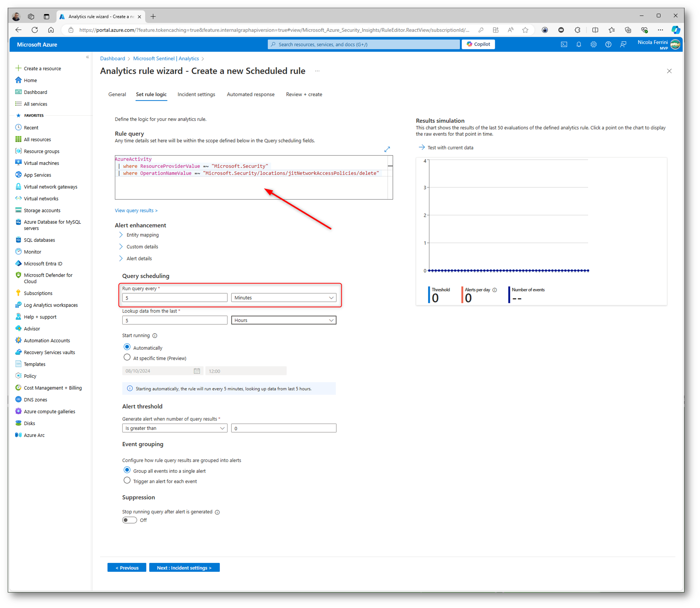Open Log Analytics workspaces
The height and width of the screenshot is (608, 700).
(x=51, y=305)
